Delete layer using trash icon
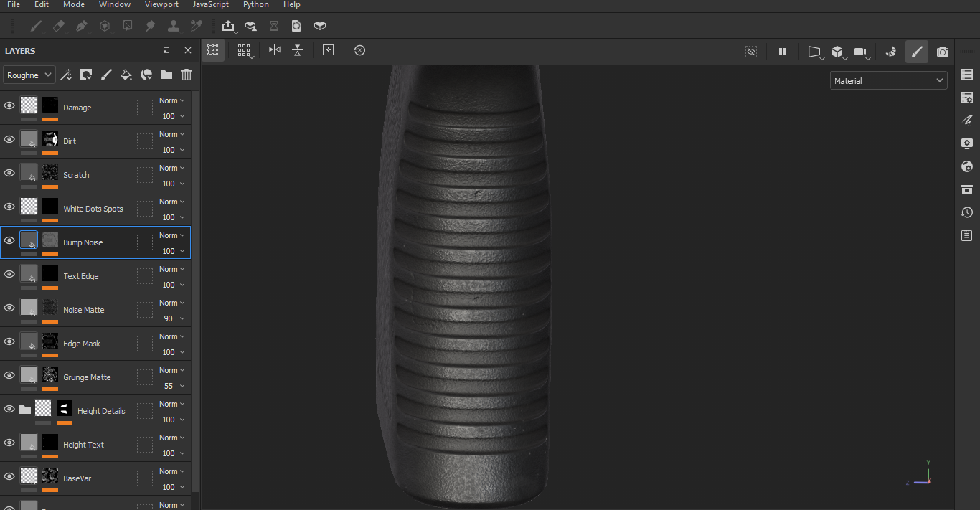This screenshot has height=510, width=980. 187,75
